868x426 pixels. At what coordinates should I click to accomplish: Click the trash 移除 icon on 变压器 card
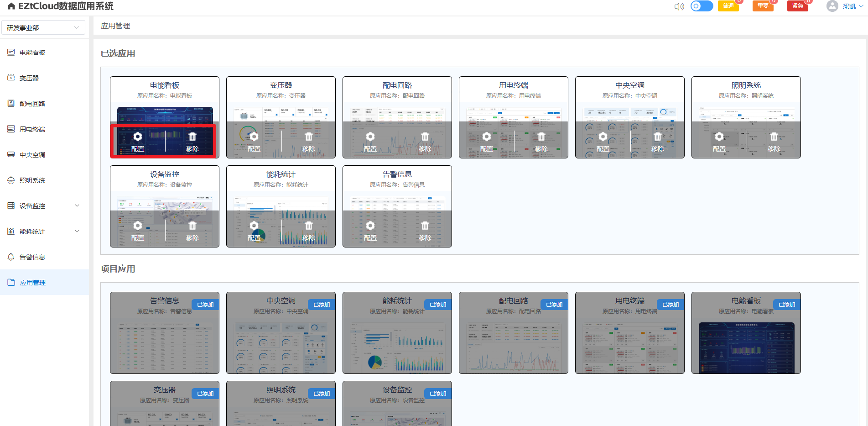pyautogui.click(x=309, y=137)
